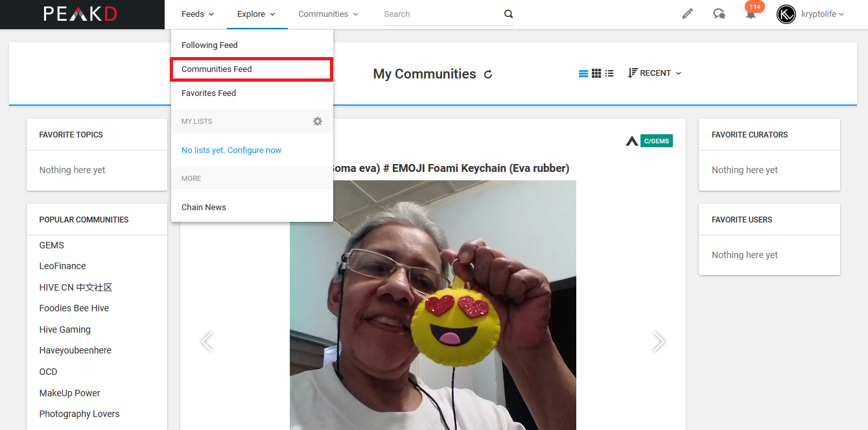Open the Communities dropdown in navbar
Image resolution: width=868 pixels, height=430 pixels.
pos(328,14)
